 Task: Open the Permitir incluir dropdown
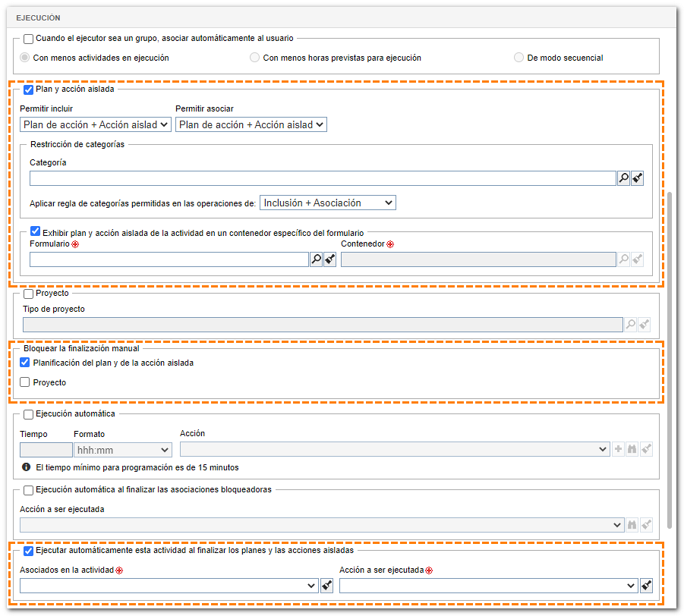click(96, 124)
